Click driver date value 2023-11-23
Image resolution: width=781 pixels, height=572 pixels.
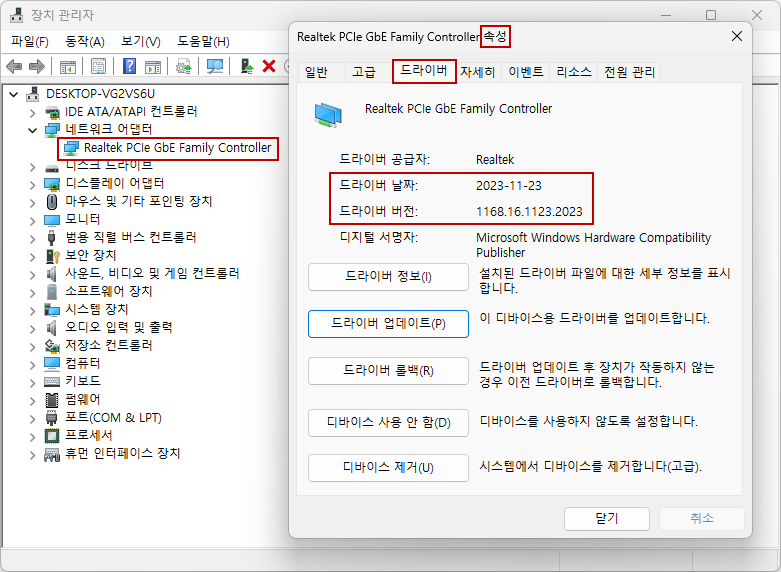coord(509,186)
